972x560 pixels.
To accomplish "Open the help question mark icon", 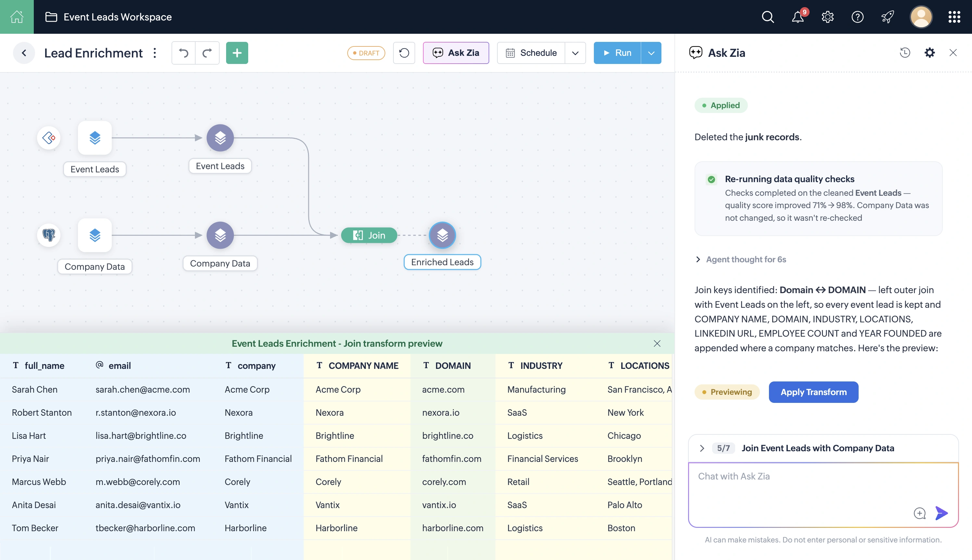I will coord(857,17).
